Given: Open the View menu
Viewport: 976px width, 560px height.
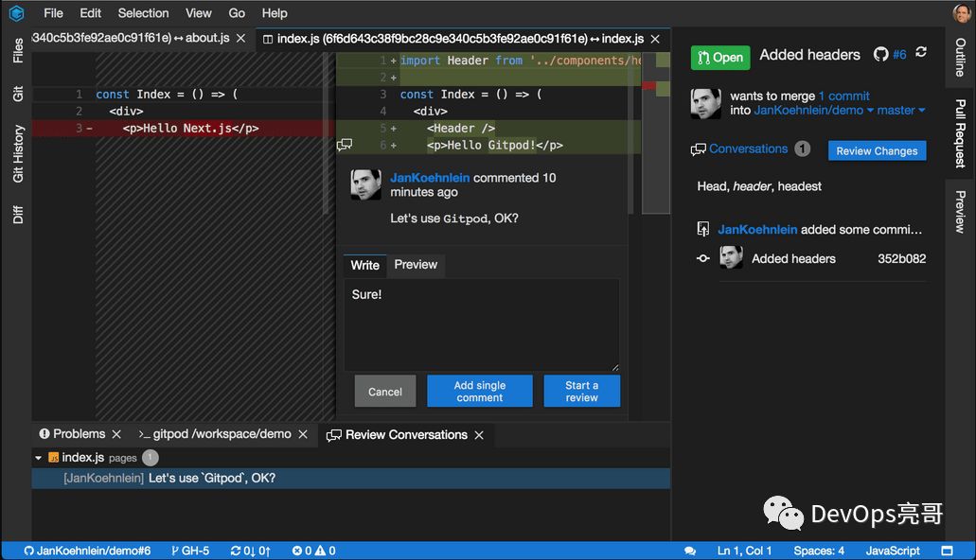Looking at the screenshot, I should tap(199, 13).
